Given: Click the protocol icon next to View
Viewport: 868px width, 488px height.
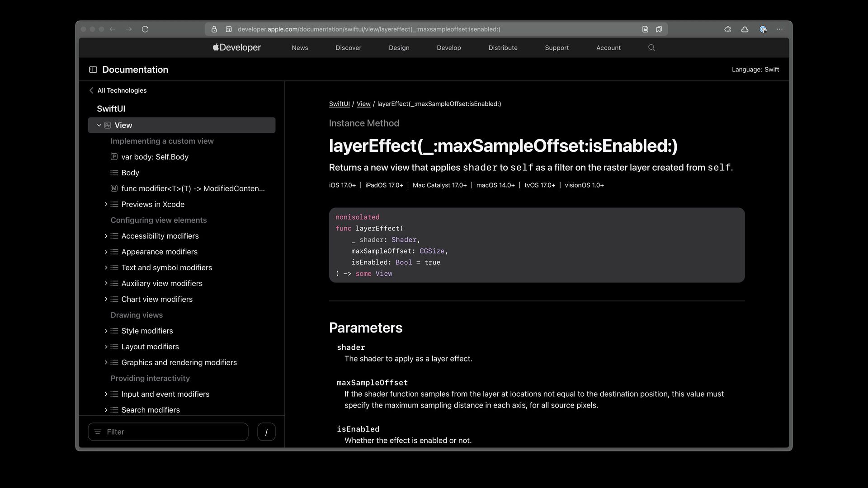Looking at the screenshot, I should point(108,125).
